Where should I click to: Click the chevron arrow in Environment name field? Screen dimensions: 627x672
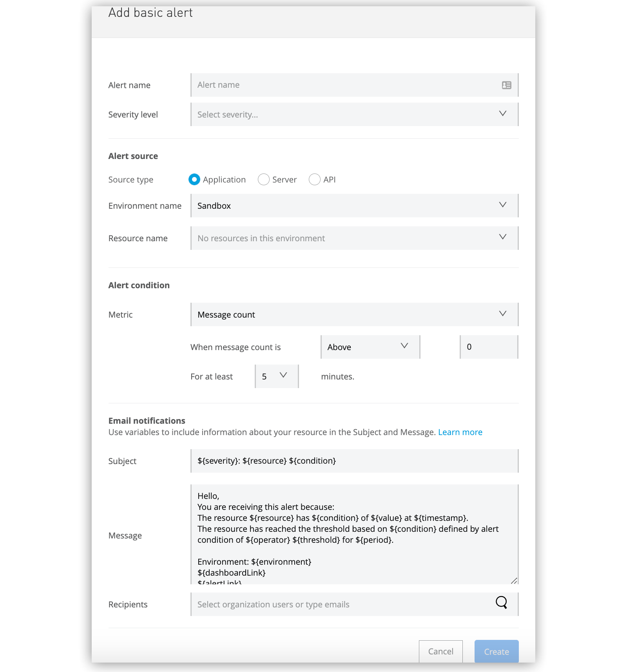click(502, 205)
